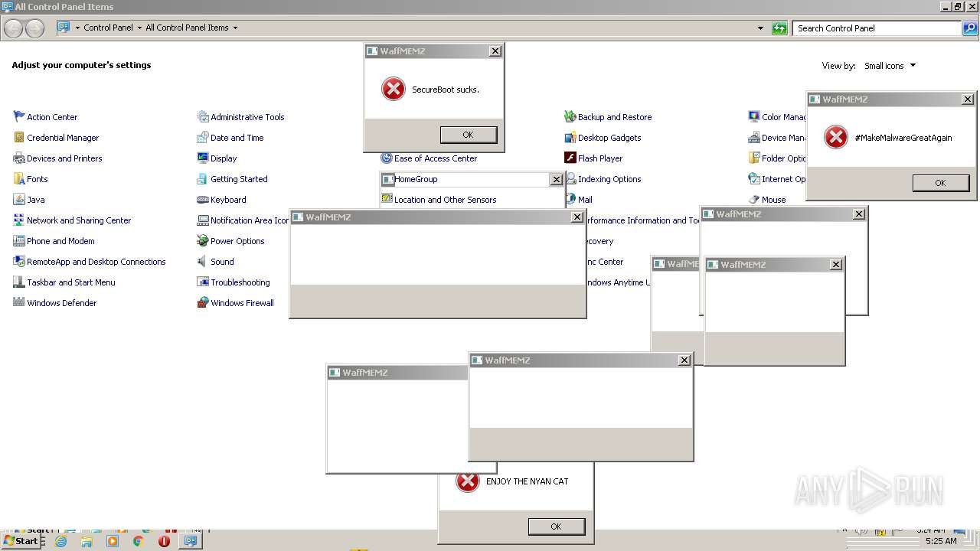Open the Taskbar and Start Menu icon

19,282
